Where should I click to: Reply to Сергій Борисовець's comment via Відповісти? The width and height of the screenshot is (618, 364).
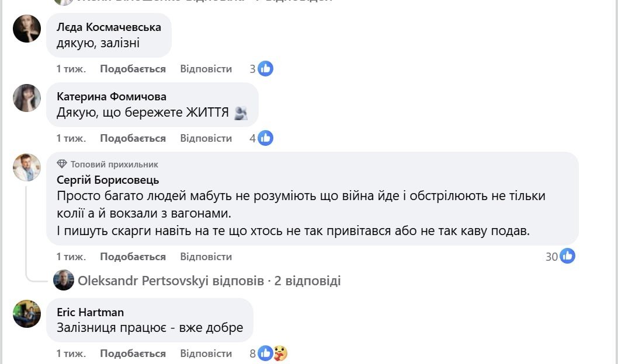click(206, 257)
